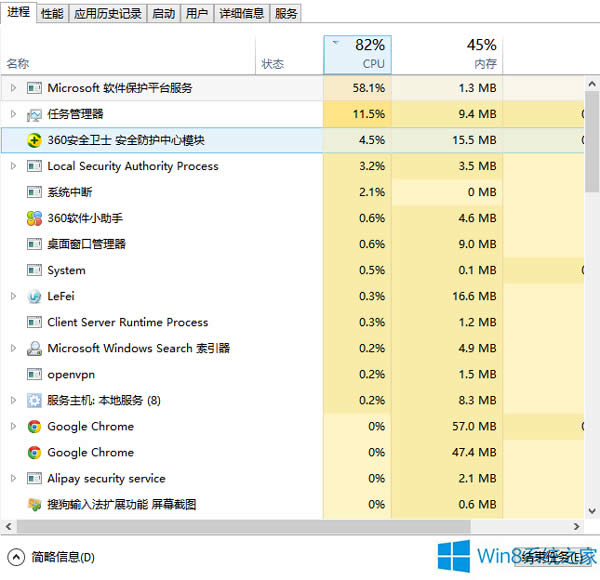600x580 pixels.
Task: Open the 应用历史记录 tab
Action: pyautogui.click(x=108, y=14)
